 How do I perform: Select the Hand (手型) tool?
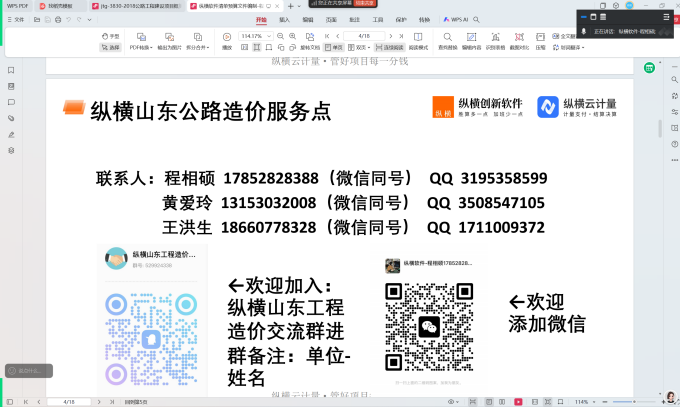tap(110, 36)
